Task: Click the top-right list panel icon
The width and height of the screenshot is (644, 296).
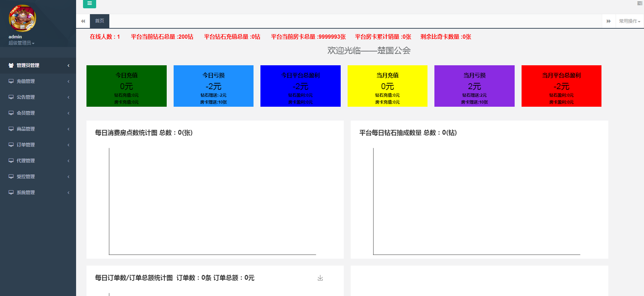Action: [640, 3]
